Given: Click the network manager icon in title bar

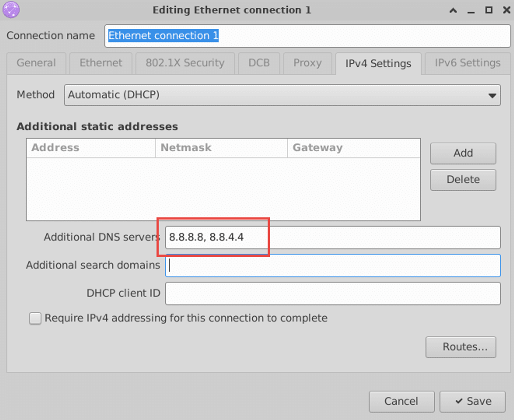Looking at the screenshot, I should 11,9.
